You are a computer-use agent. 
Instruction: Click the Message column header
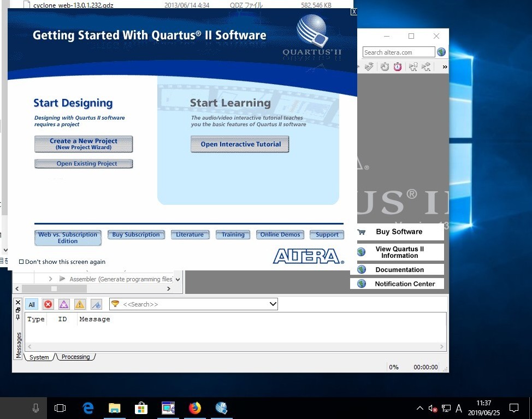94,319
